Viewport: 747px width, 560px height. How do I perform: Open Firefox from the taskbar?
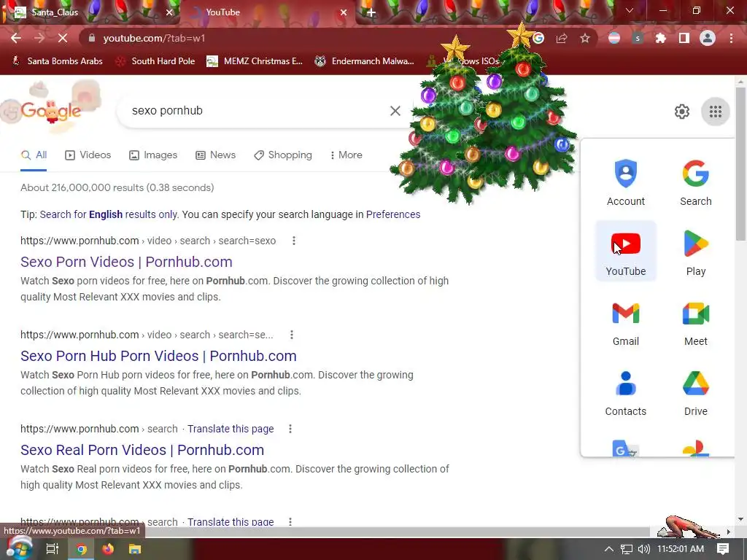108,549
